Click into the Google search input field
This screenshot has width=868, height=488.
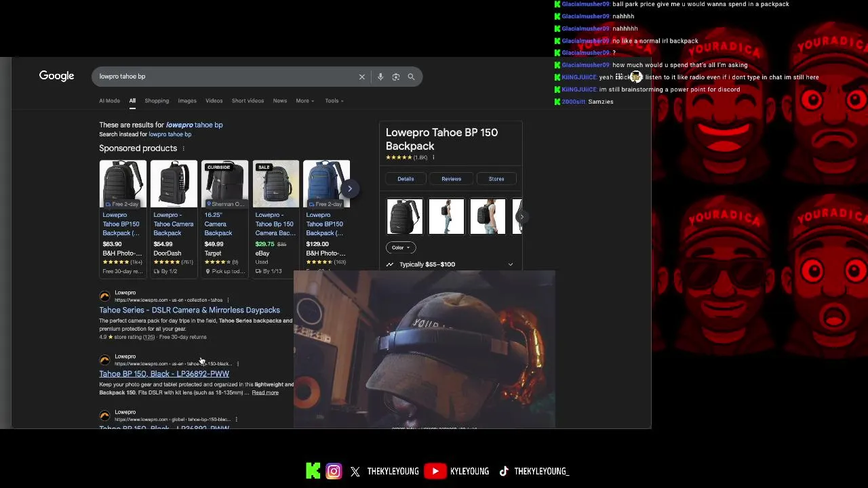[x=227, y=77]
